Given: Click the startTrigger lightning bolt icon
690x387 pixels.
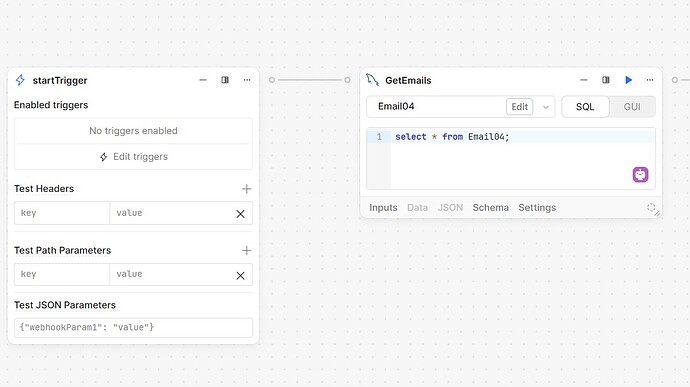Looking at the screenshot, I should click(20, 80).
